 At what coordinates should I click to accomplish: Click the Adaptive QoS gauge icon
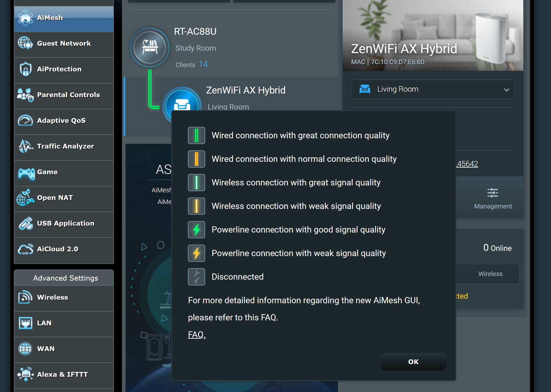click(x=25, y=120)
